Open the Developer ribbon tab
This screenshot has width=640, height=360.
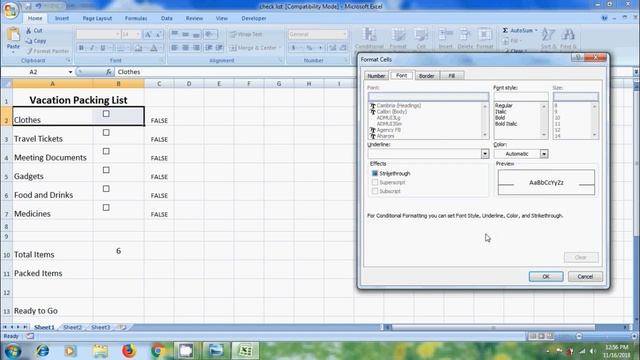tap(253, 18)
